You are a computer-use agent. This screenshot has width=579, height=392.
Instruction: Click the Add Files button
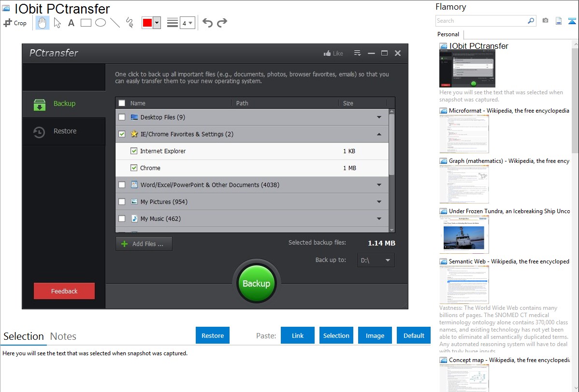point(144,244)
